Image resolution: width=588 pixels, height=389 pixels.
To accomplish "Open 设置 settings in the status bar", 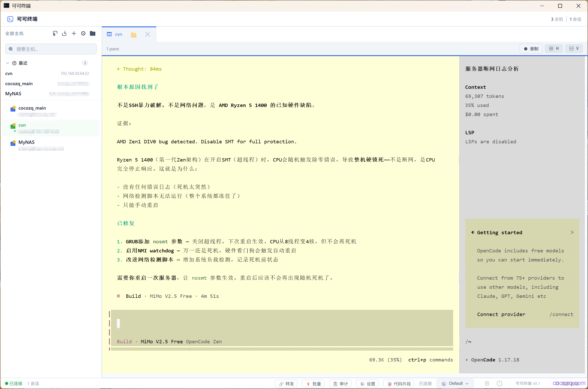I will [368, 384].
